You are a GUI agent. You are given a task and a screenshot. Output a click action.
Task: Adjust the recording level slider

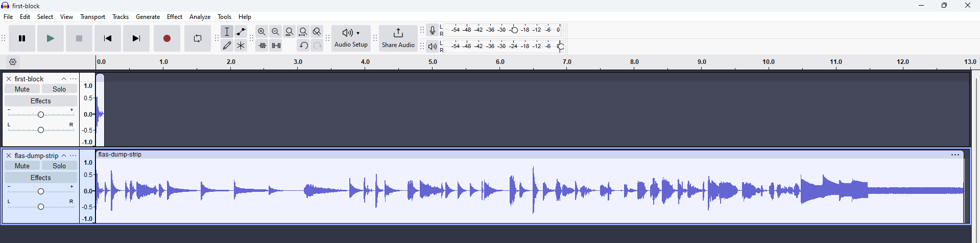pyautogui.click(x=514, y=30)
